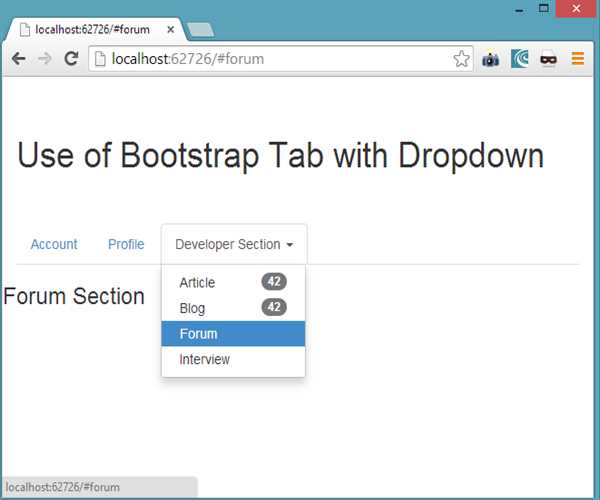Select Article from the dropdown menu
This screenshot has height=500, width=600.
[197, 283]
